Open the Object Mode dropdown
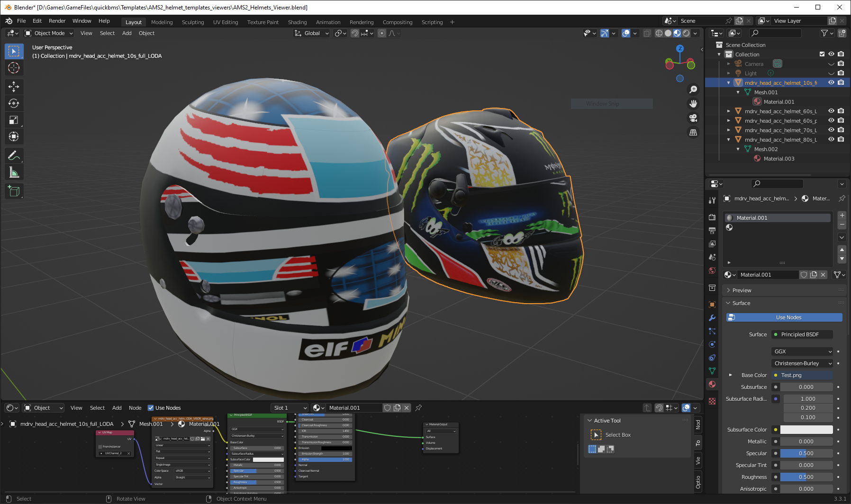The image size is (851, 504). [49, 33]
